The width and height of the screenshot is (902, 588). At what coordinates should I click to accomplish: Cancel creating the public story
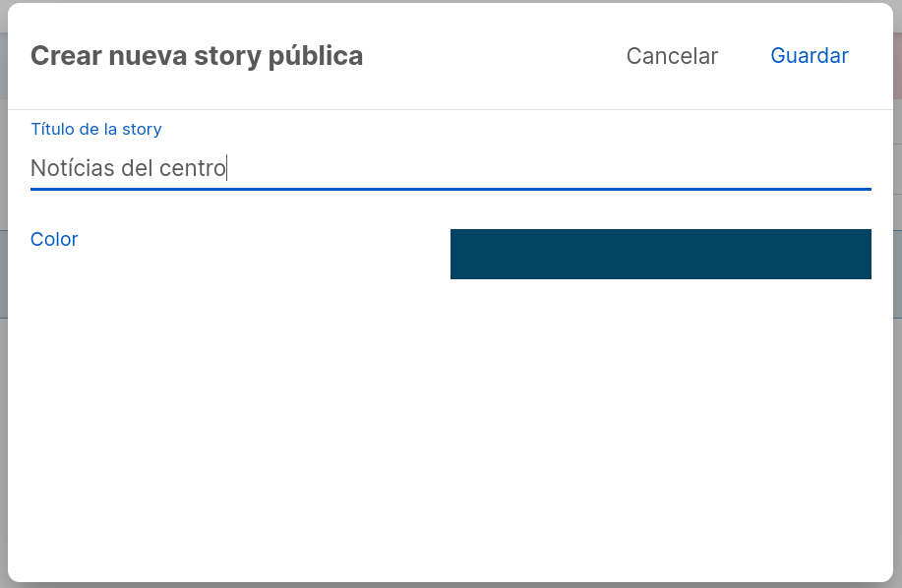(x=672, y=56)
